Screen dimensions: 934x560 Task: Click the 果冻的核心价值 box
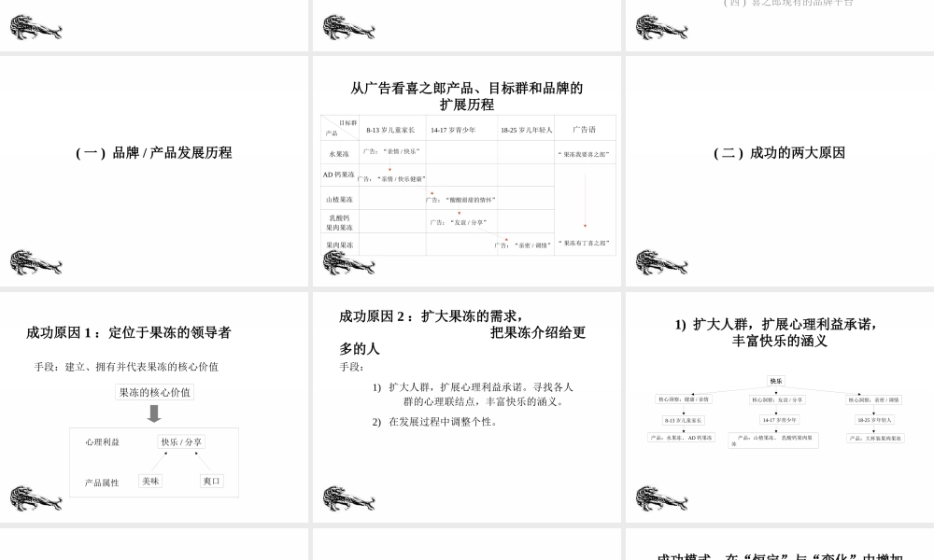(x=154, y=392)
